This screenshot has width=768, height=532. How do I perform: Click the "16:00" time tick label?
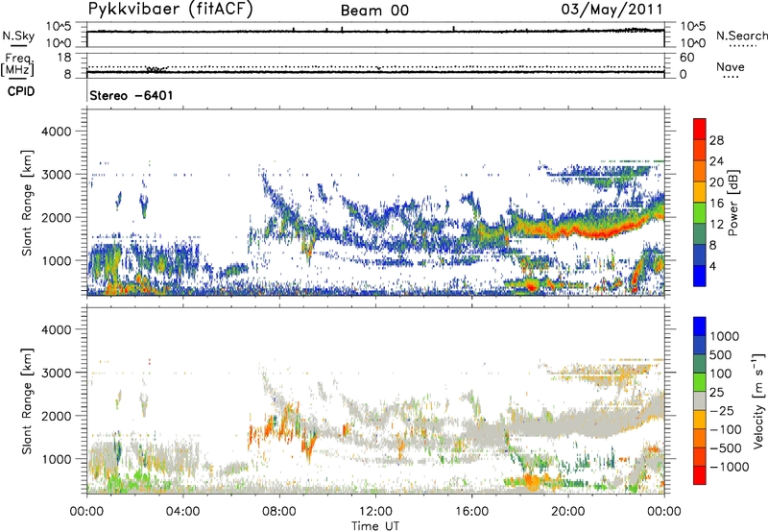point(471,512)
